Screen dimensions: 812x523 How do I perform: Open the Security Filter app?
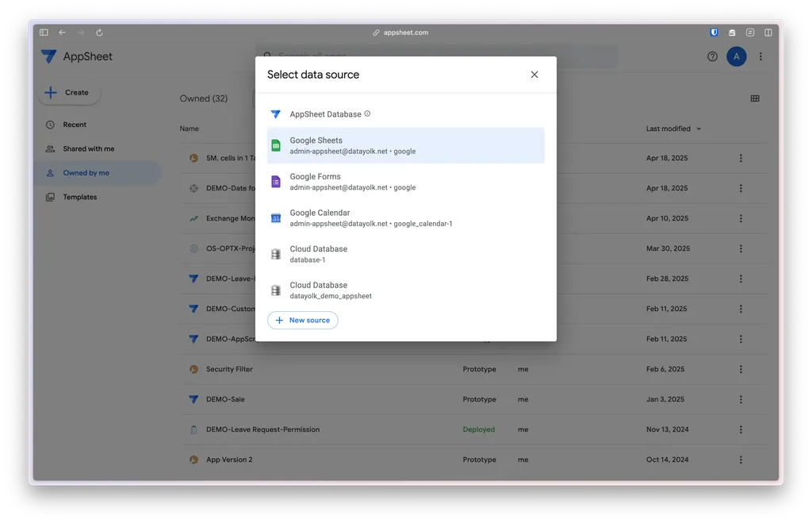tap(229, 369)
